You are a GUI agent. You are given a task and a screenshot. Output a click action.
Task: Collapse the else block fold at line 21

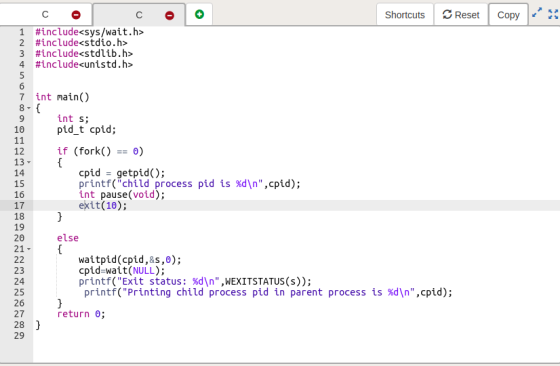point(29,249)
